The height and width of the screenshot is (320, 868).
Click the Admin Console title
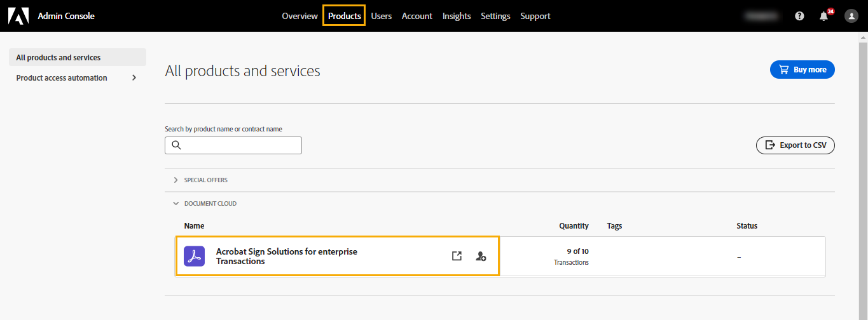66,16
